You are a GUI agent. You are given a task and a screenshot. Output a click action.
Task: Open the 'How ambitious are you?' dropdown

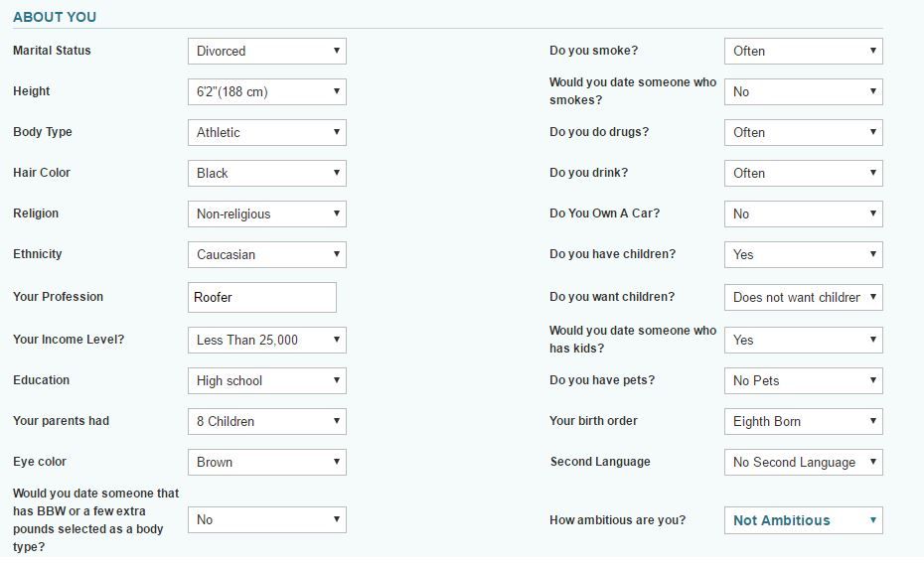803,520
